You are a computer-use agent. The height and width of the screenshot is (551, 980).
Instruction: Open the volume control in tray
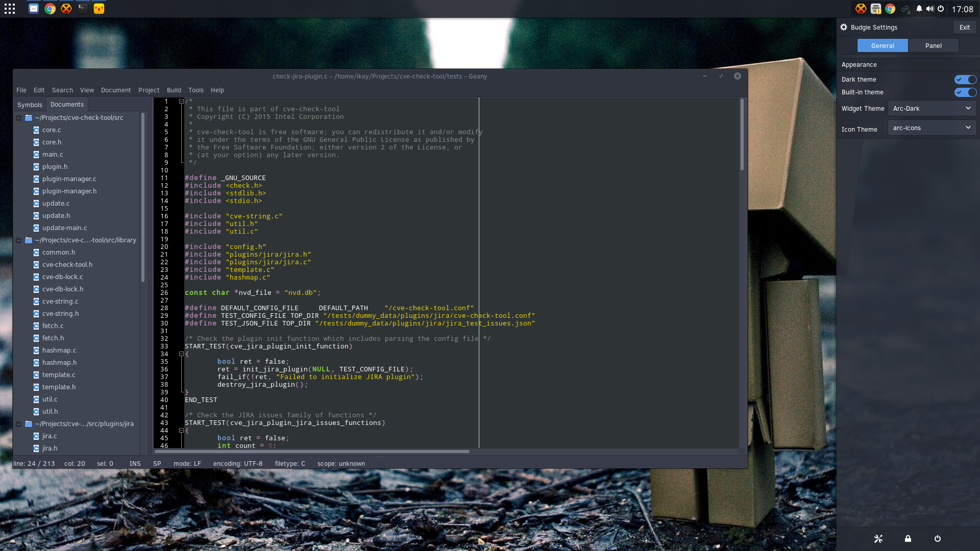930,9
